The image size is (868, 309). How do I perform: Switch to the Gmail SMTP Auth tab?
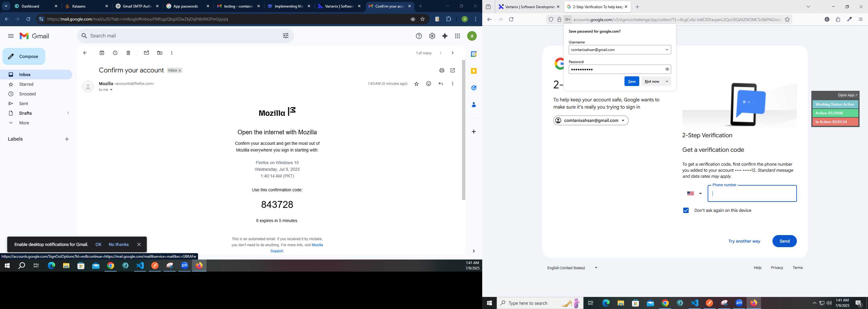tap(137, 6)
